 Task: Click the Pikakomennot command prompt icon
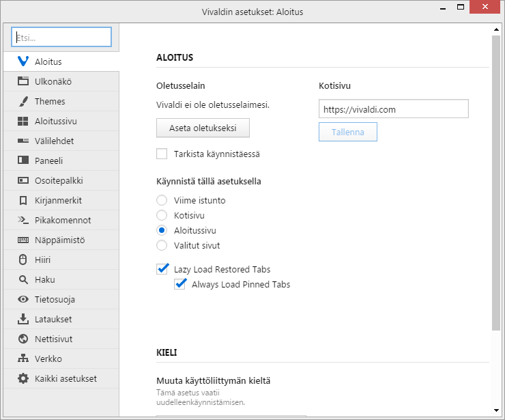(23, 220)
